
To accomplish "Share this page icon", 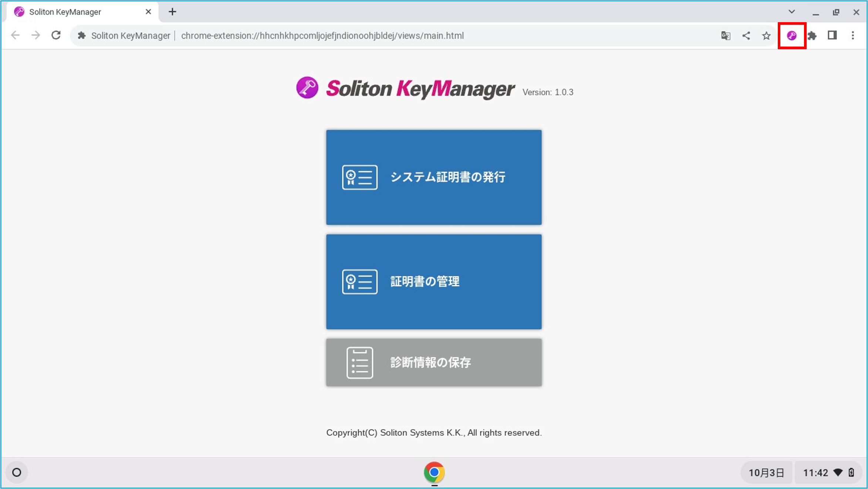I will 746,35.
